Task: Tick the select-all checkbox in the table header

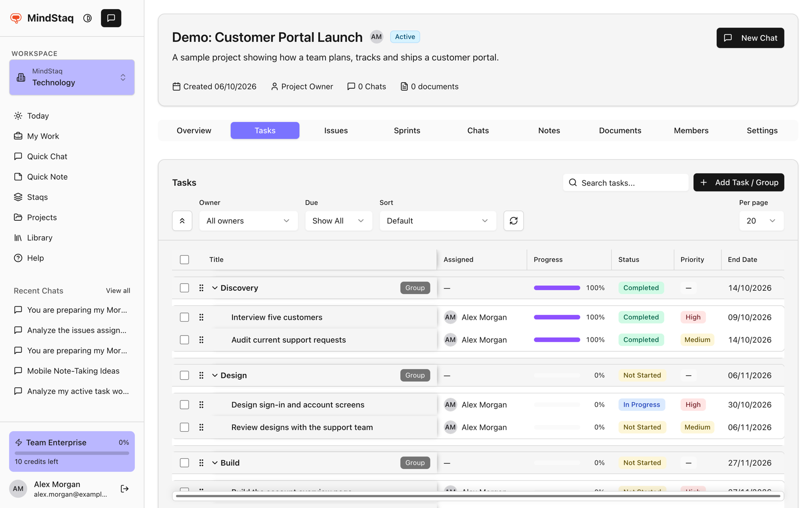Action: click(x=185, y=260)
